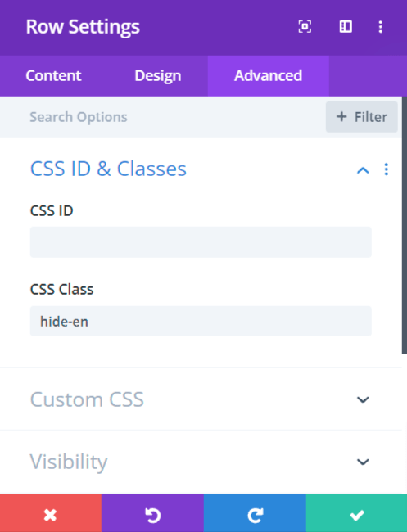Click the CSS ID input field
Screen dimensions: 407x532
point(201,242)
